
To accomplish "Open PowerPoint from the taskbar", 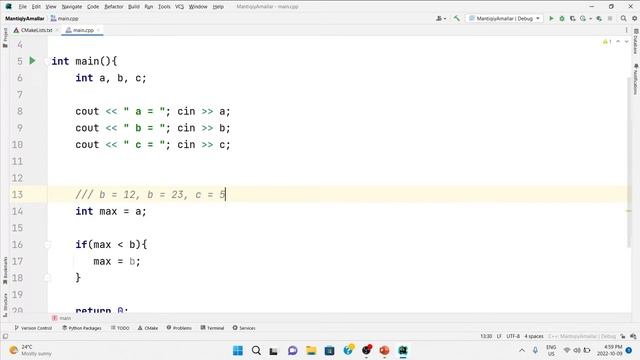I will coord(384,350).
